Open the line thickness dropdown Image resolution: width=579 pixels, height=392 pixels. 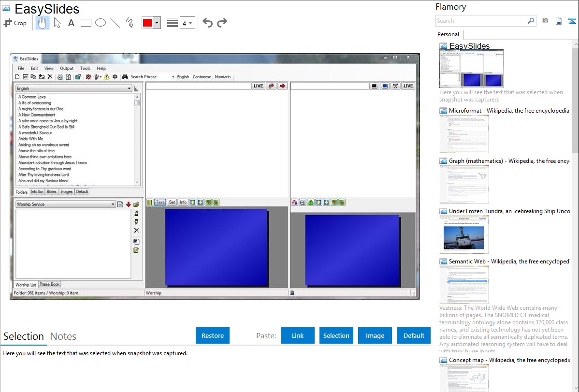click(x=187, y=23)
